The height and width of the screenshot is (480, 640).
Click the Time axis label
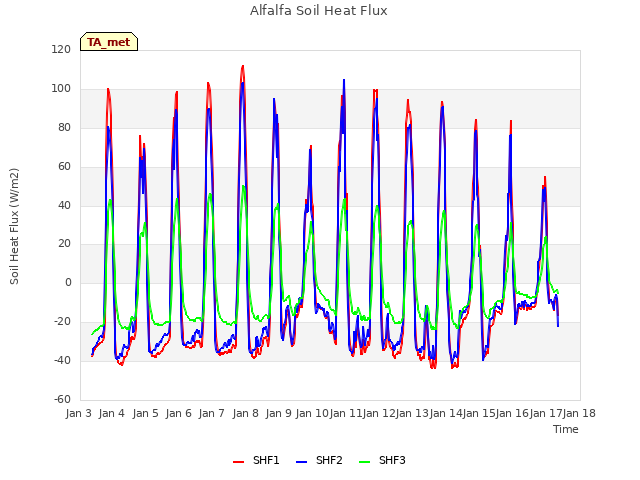coord(566,429)
